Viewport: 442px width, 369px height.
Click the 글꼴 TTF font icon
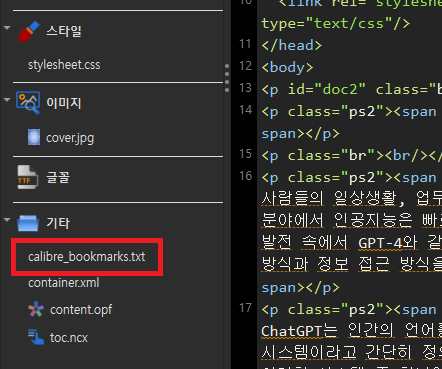point(27,177)
